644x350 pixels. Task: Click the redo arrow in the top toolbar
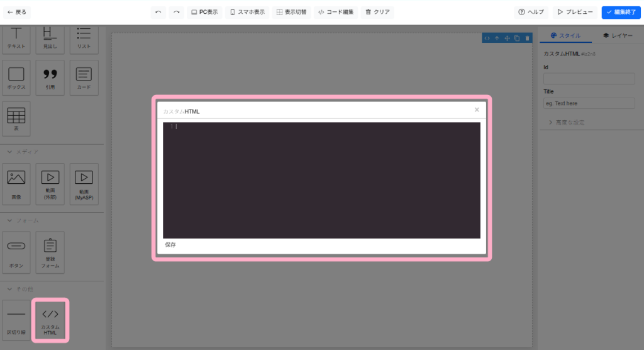[x=177, y=12]
